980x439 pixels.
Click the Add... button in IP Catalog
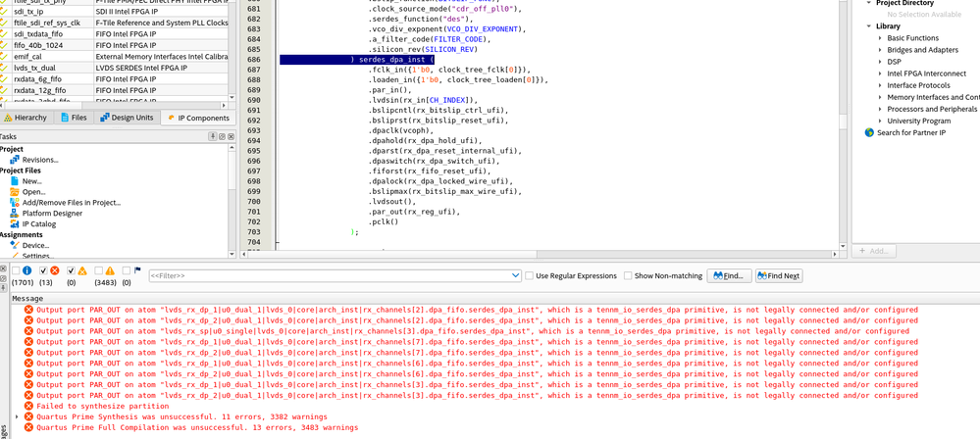[874, 251]
